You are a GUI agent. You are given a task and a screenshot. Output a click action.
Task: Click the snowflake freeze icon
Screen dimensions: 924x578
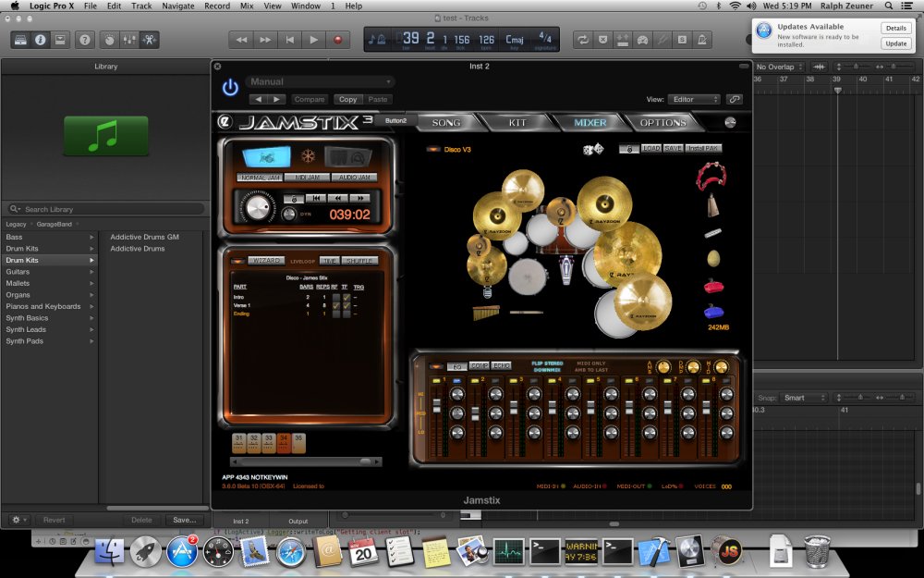click(309, 156)
